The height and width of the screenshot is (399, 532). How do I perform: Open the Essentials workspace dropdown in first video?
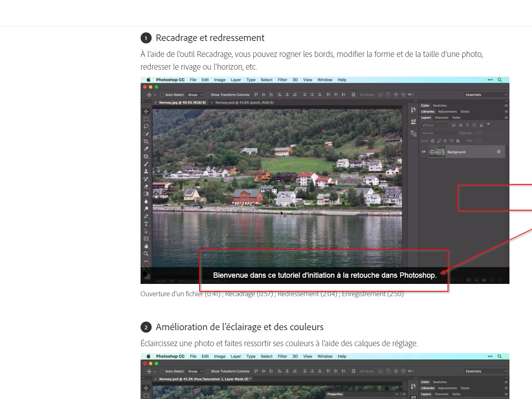click(486, 95)
